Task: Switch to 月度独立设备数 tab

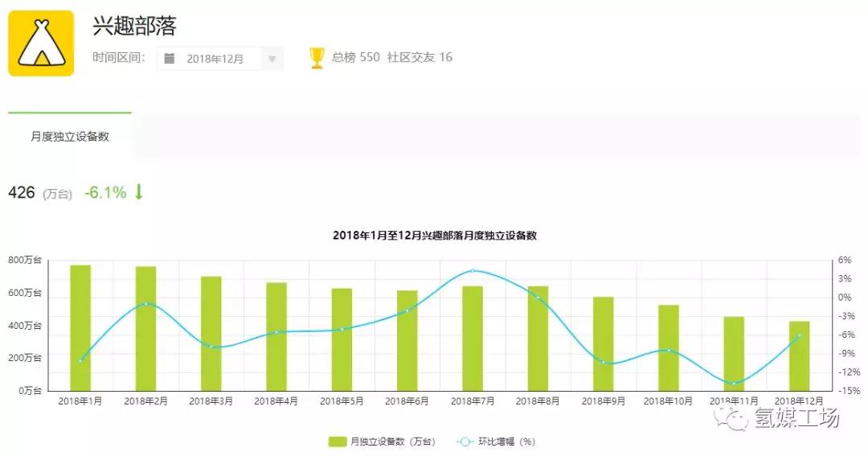Action: (x=70, y=136)
